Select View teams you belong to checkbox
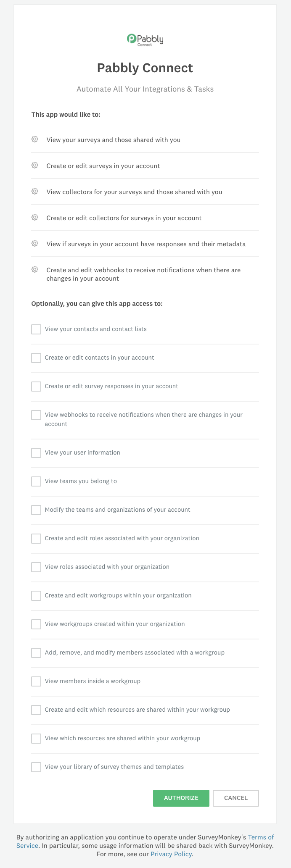 coord(36,481)
